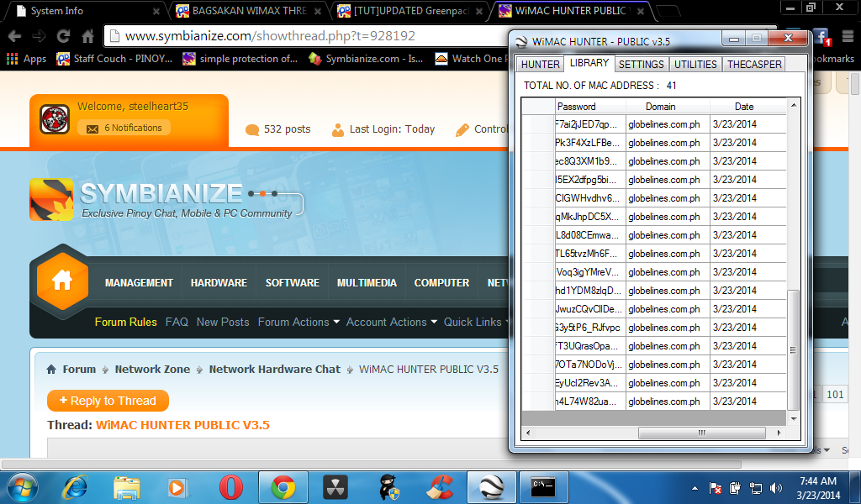861x504 pixels.
Task: Show hidden system tray icons
Action: click(x=695, y=488)
